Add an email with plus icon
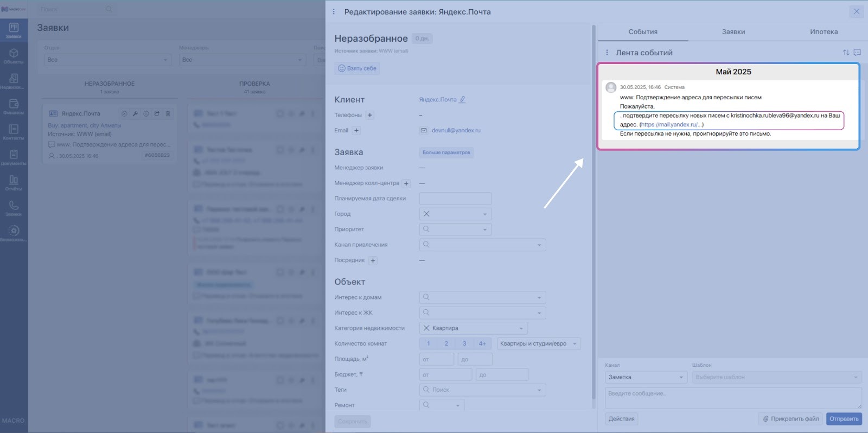Viewport: 868px width, 433px height. point(356,130)
